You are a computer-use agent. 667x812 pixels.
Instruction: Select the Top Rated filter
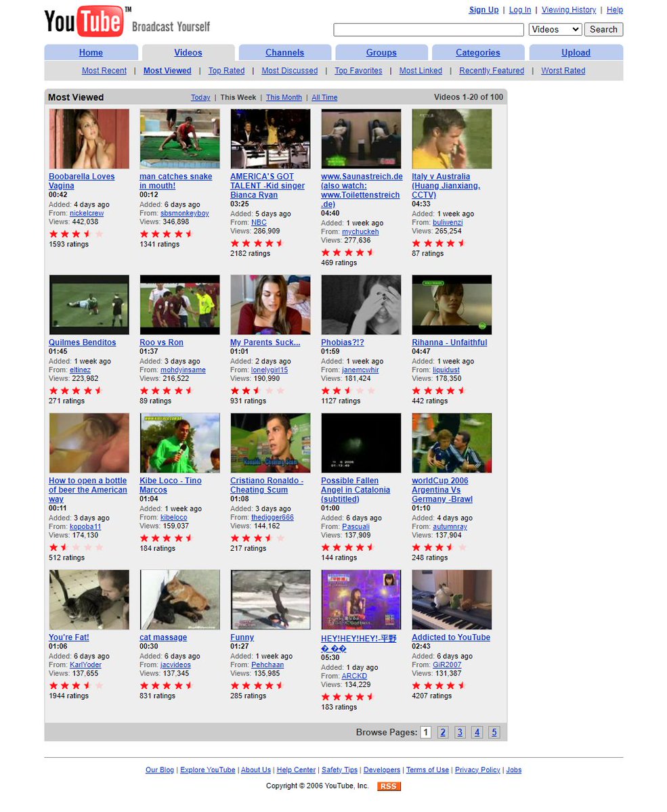click(x=225, y=70)
